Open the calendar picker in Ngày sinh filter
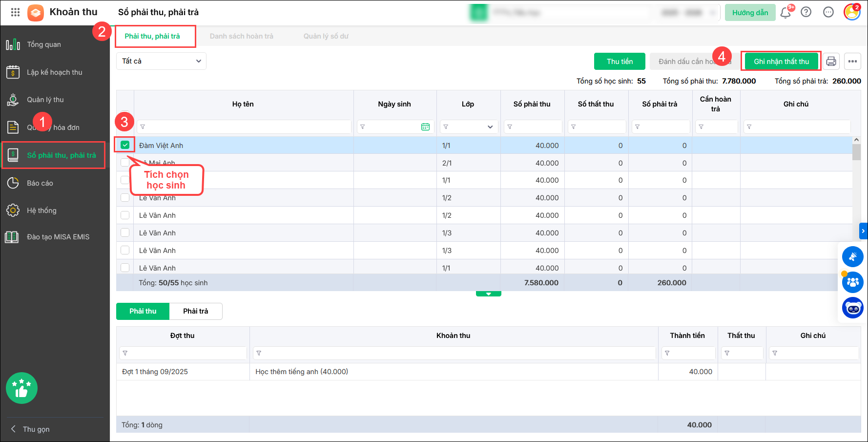The height and width of the screenshot is (442, 868). 425,127
